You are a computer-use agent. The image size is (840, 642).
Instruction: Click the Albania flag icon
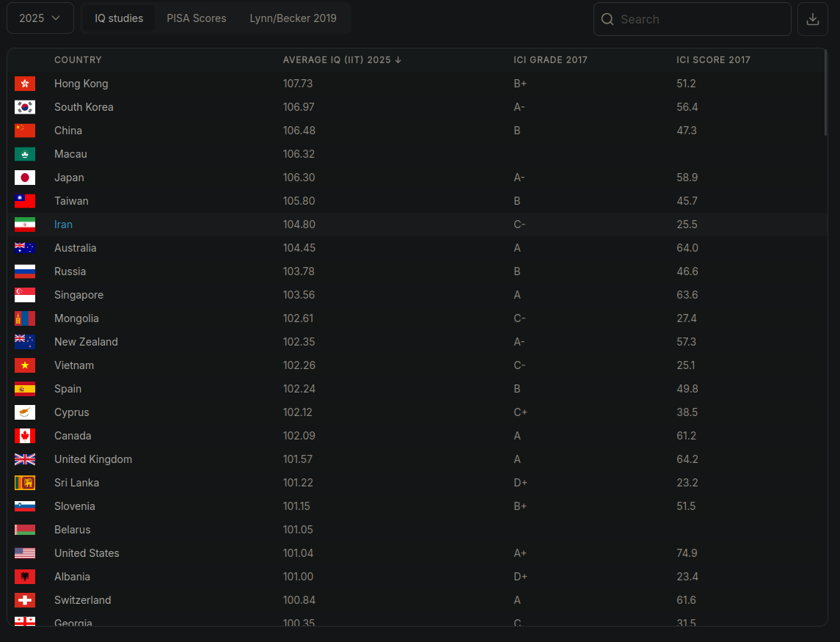coord(25,577)
